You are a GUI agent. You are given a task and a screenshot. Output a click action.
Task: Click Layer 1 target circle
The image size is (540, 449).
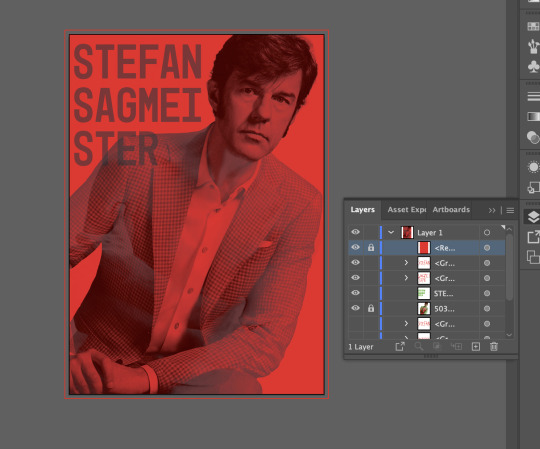(x=487, y=232)
